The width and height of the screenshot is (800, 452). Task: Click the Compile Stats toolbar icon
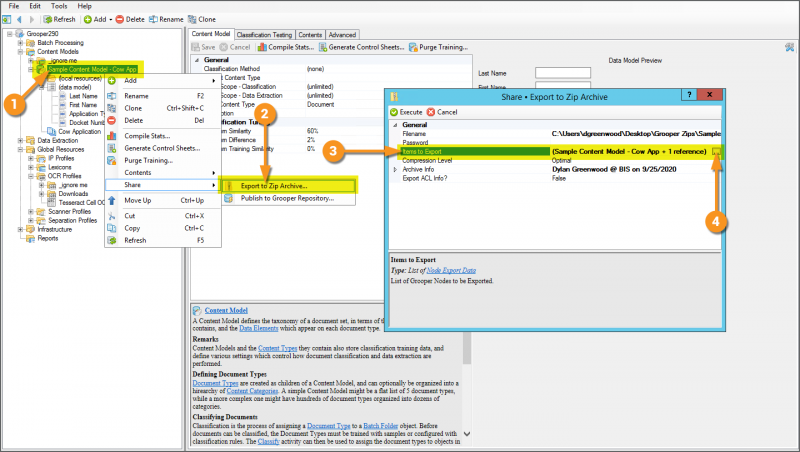point(262,47)
